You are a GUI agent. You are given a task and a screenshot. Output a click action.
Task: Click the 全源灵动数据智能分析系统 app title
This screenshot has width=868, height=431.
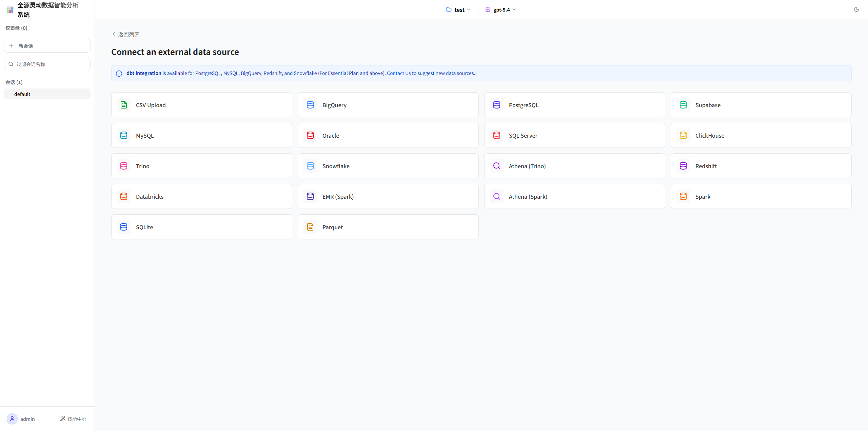48,10
